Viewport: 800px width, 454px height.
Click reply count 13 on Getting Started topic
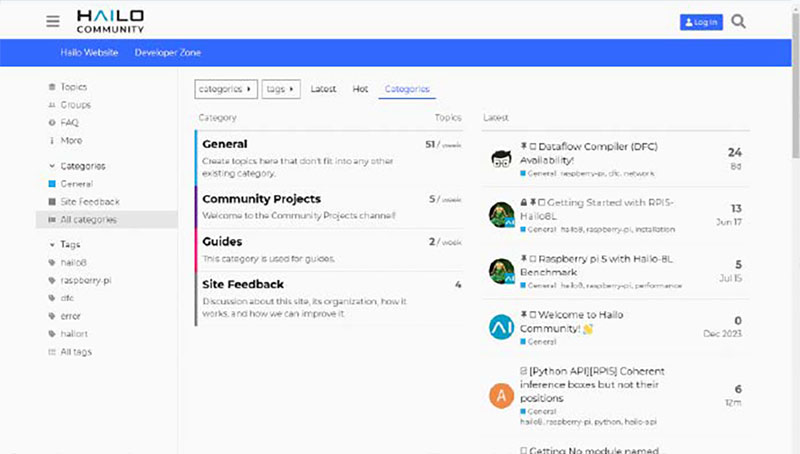tap(736, 209)
